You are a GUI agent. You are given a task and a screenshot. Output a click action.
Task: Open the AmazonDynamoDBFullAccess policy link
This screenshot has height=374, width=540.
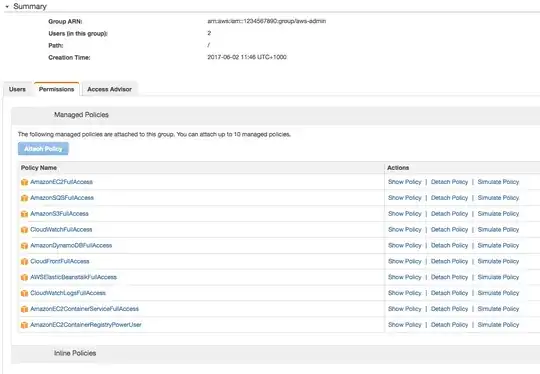point(71,245)
